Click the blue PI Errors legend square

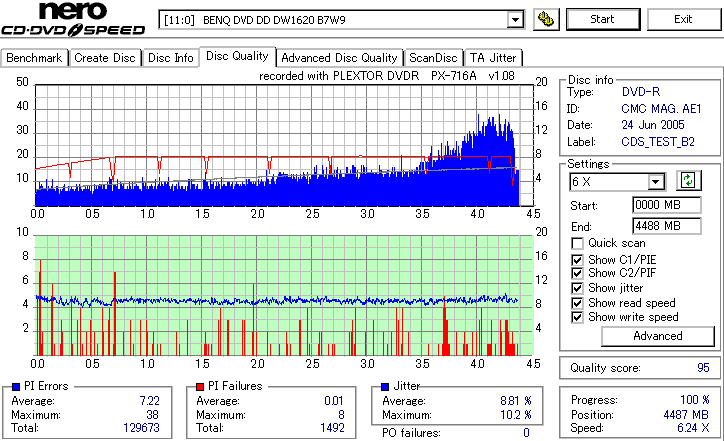(16, 387)
